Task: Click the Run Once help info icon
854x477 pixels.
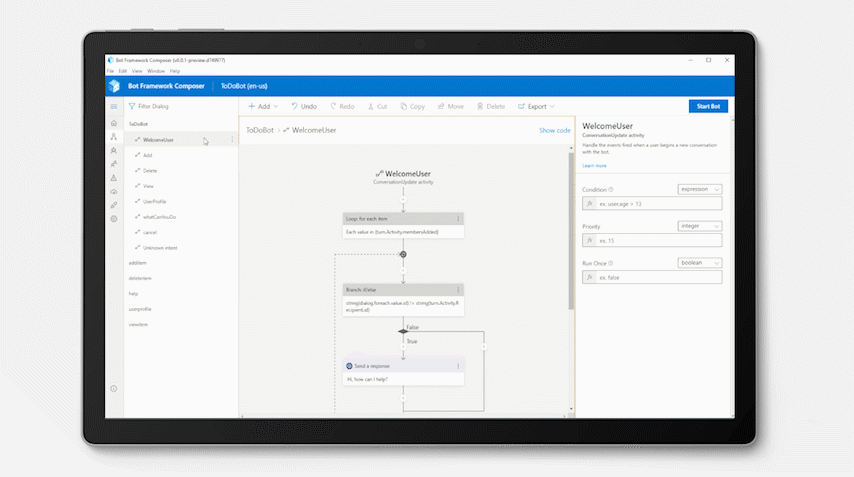Action: (x=611, y=263)
